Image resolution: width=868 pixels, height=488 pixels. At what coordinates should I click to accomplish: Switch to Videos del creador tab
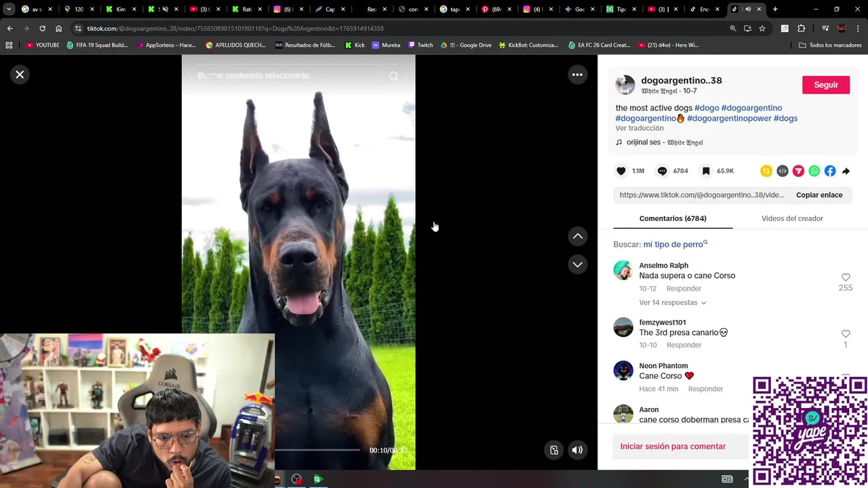792,218
